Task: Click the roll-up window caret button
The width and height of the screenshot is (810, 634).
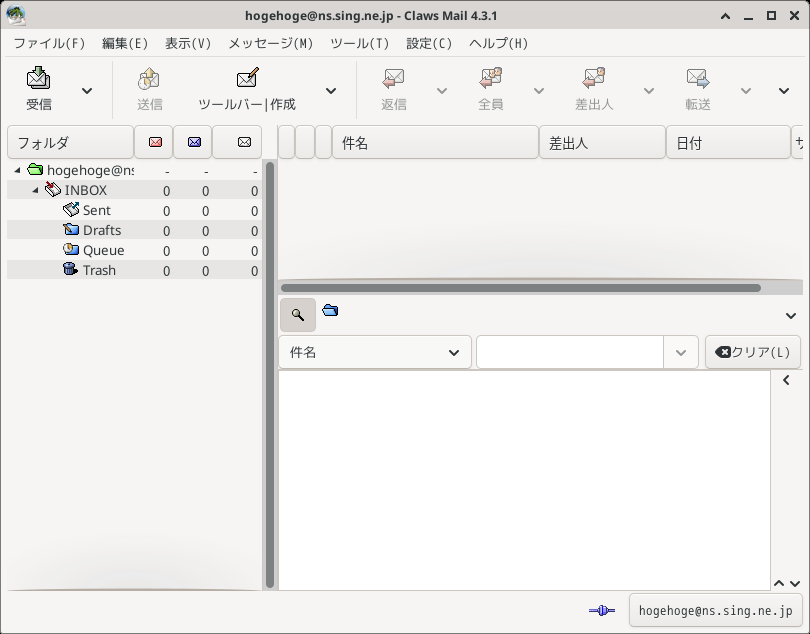Action: [x=725, y=16]
